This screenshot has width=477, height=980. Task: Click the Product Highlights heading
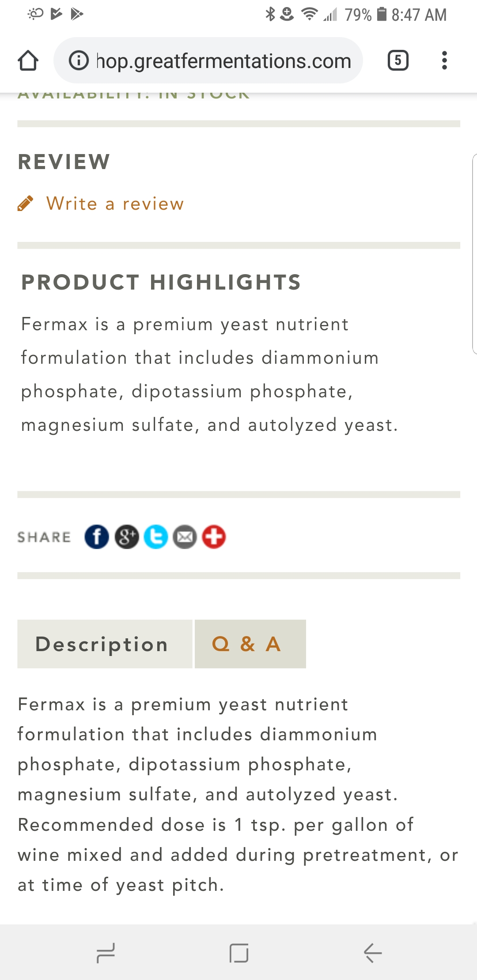click(161, 283)
